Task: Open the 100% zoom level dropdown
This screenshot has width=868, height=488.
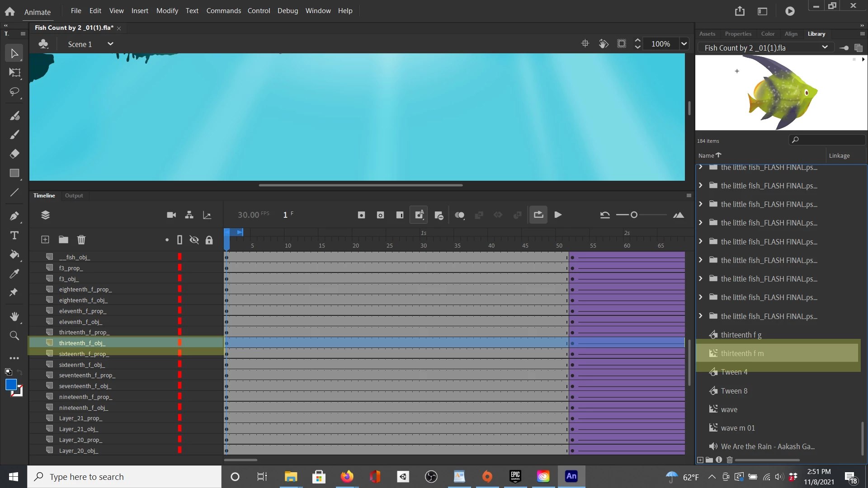Action: 684,44
